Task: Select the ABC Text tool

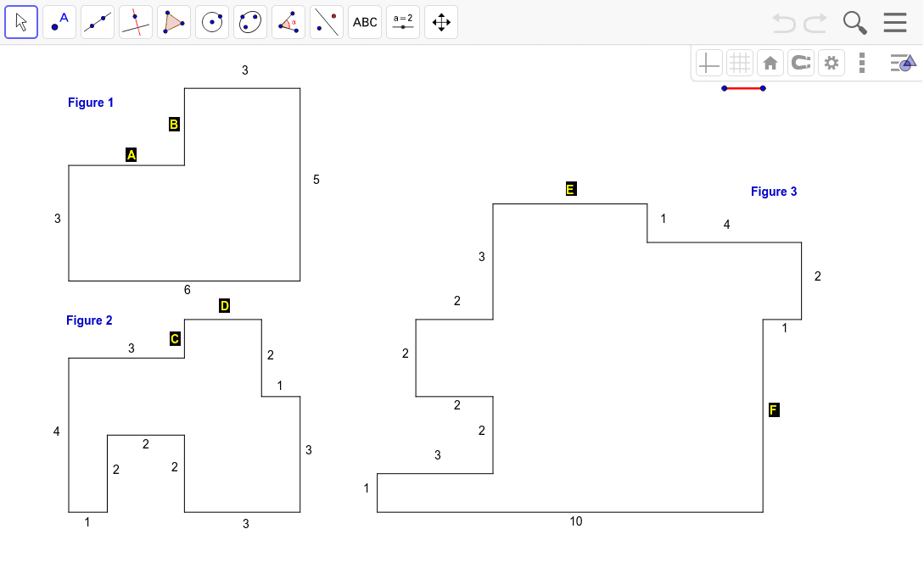Action: [x=365, y=22]
